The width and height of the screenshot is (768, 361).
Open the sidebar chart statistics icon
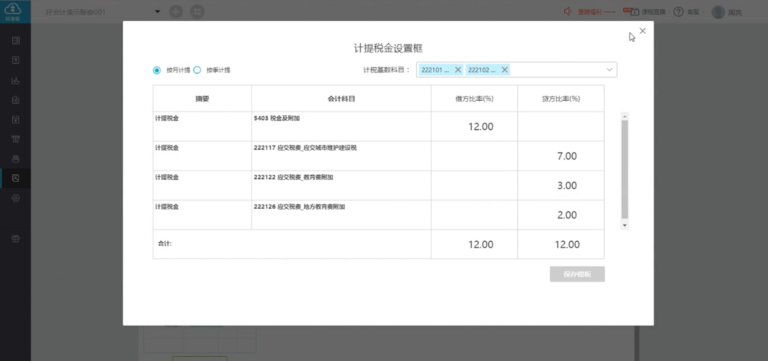point(16,80)
